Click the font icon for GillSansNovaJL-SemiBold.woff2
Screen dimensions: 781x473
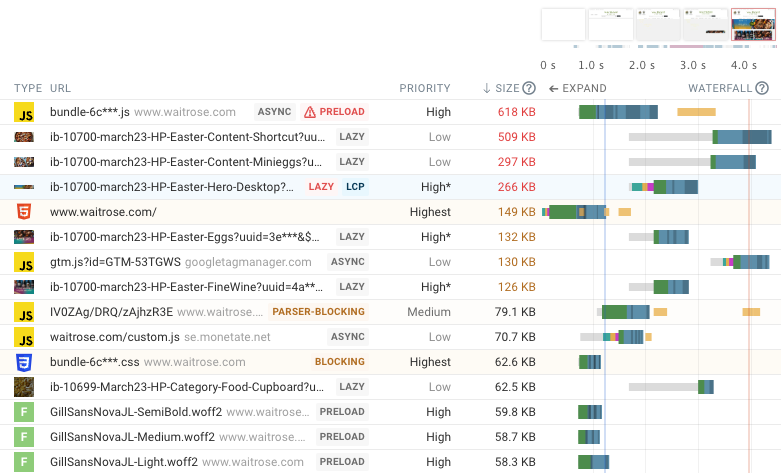(24, 412)
